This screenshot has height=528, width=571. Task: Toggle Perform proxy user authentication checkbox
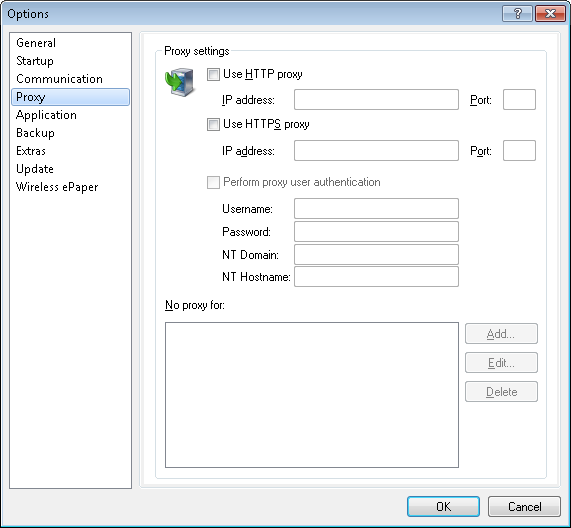coord(213,182)
